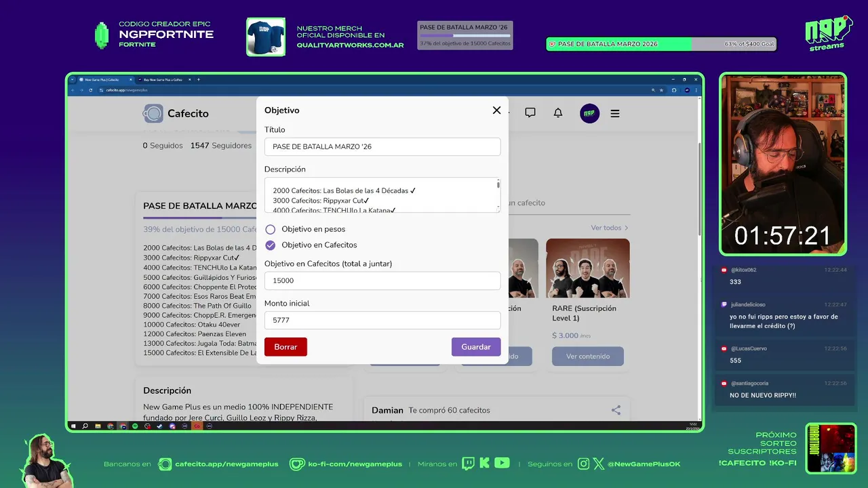Click the 'Descripción' section heading on page
868x488 pixels.
pyautogui.click(x=167, y=390)
